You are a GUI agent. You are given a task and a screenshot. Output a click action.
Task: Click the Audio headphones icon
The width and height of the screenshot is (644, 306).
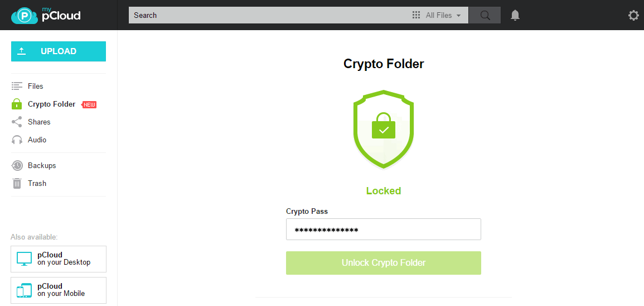click(16, 140)
